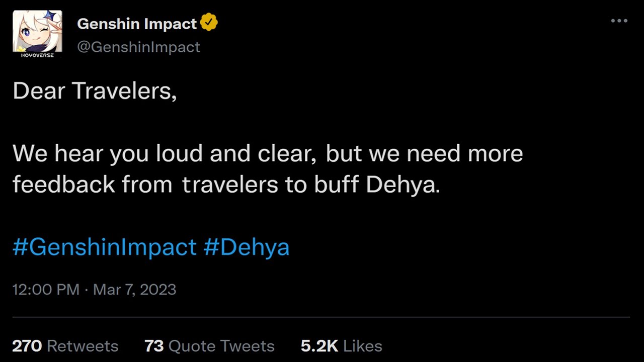Image resolution: width=644 pixels, height=362 pixels.
Task: Select the Dear Travelers greeting text
Action: 95,91
